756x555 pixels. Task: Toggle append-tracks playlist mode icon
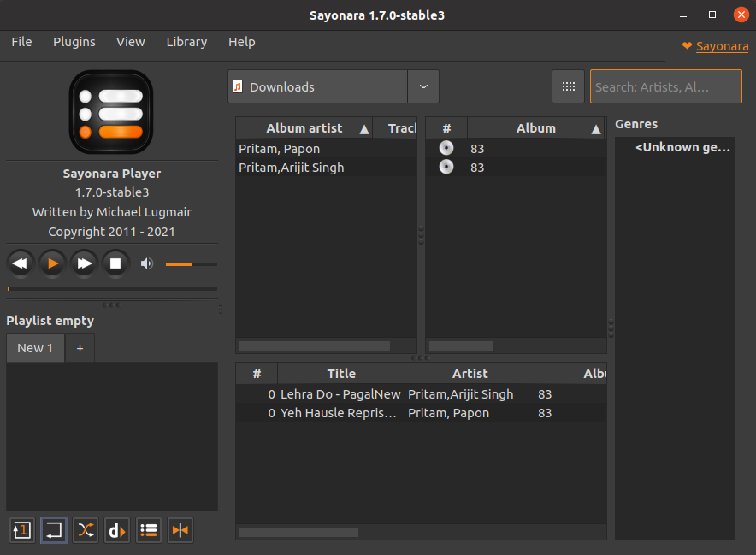[149, 530]
